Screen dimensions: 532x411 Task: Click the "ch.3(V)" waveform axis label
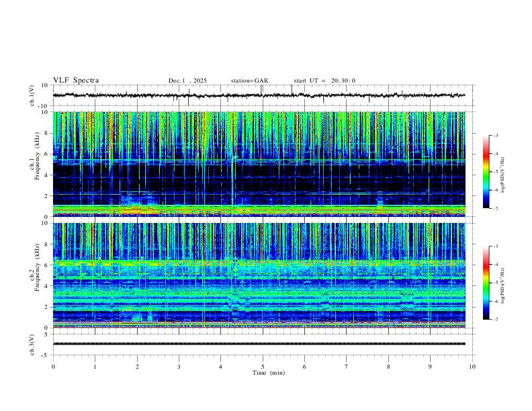[x=32, y=345]
